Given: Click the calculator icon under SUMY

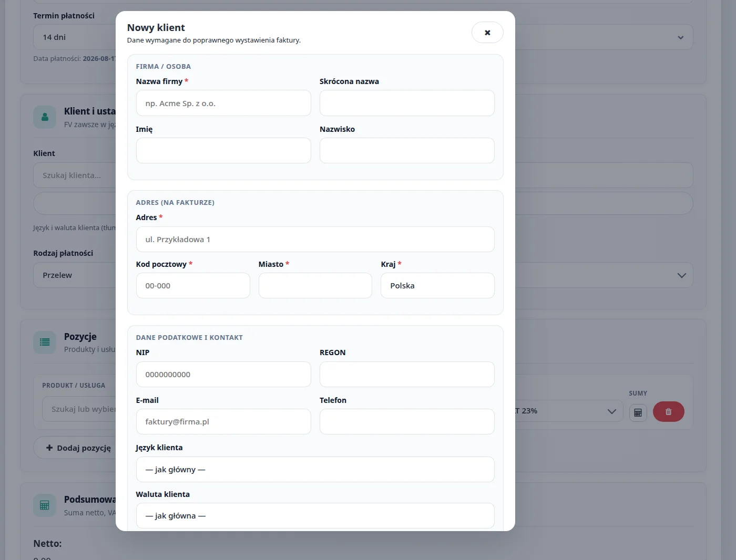Looking at the screenshot, I should tap(638, 412).
